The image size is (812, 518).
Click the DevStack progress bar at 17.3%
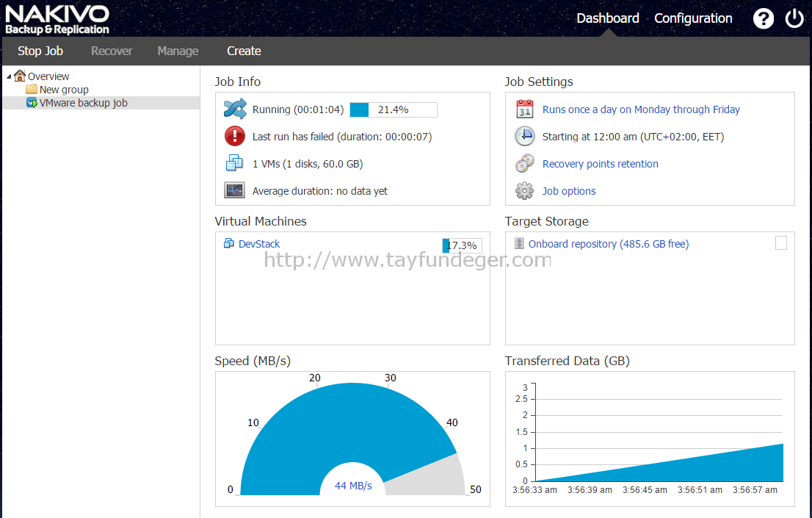462,245
